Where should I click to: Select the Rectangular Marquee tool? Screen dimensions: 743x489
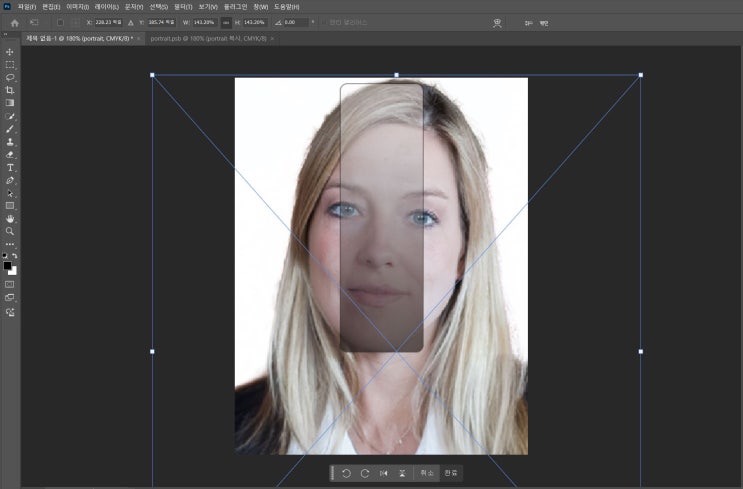(x=10, y=64)
